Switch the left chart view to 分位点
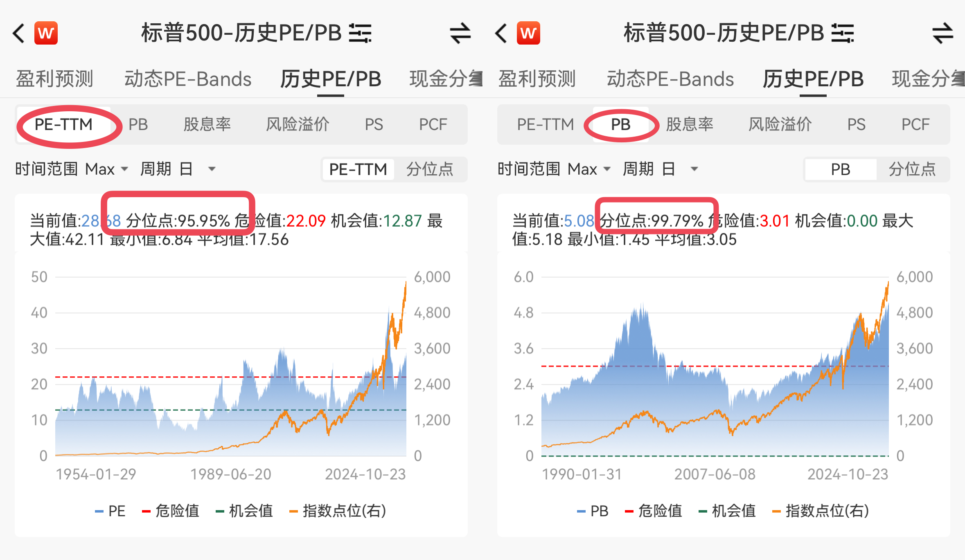The image size is (965, 560). click(430, 169)
